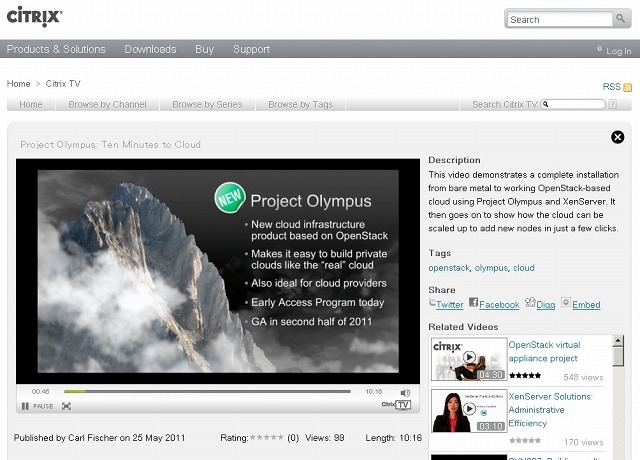Open XenServer Solutions Administrative Efficiency link
Viewport: 640px width, 460px height.
[x=550, y=410]
